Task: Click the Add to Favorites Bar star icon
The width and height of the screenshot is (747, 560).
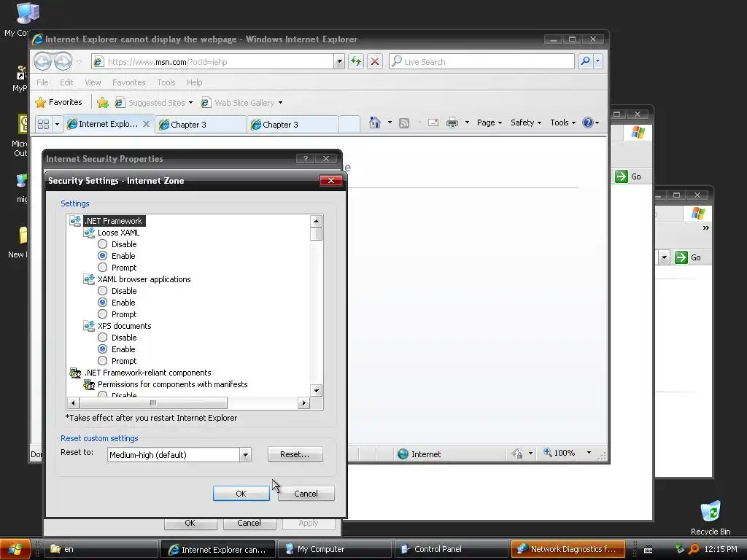Action: pos(103,102)
